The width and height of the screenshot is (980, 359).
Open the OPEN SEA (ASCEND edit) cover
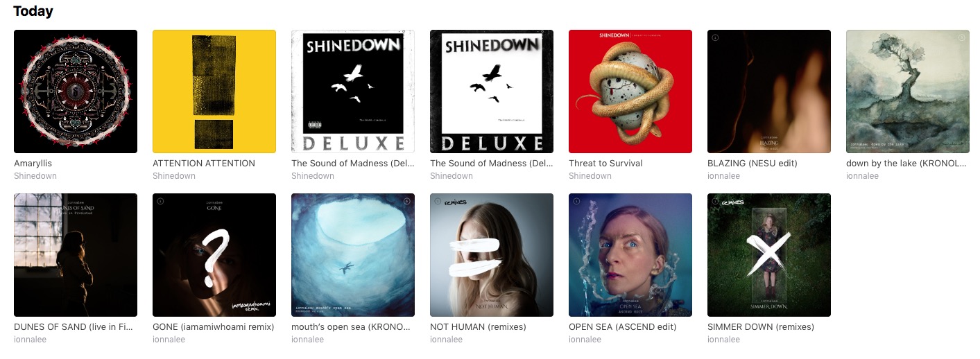coord(630,255)
